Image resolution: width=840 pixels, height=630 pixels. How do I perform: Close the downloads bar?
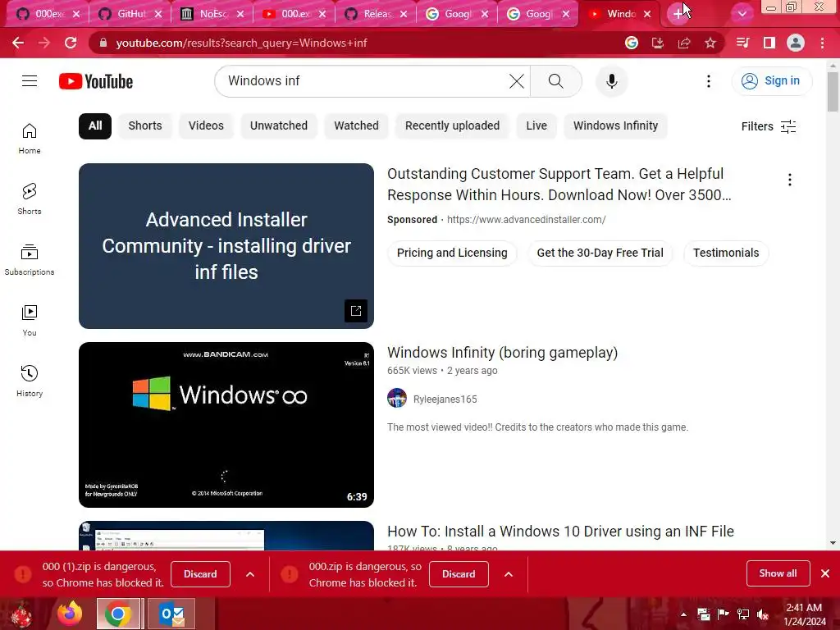(x=825, y=573)
